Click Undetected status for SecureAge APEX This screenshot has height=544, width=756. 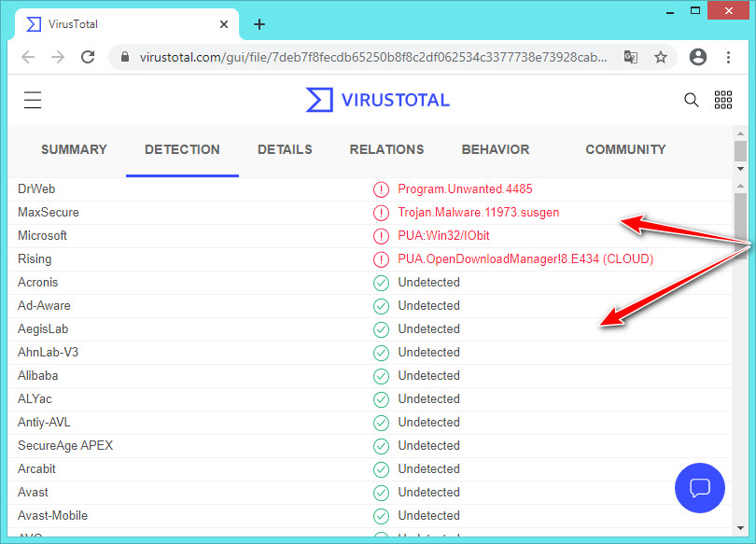428,446
